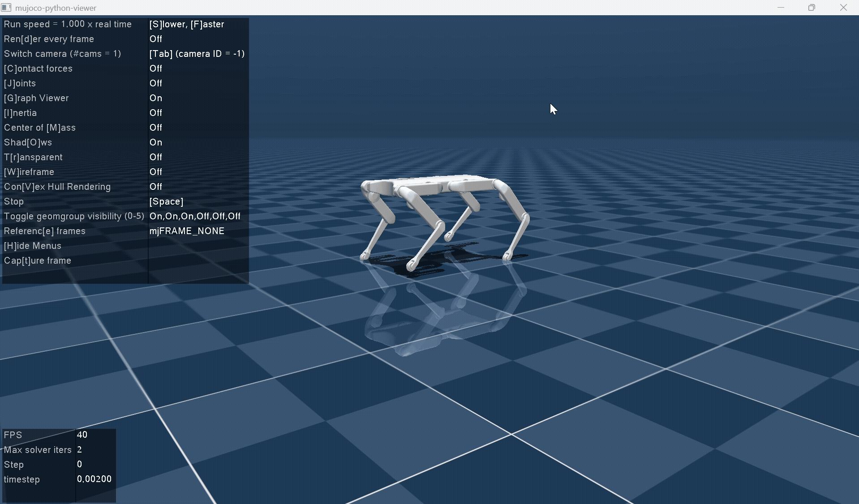Click the 'Shad[O]ws' label
Screen dimensions: 859x504
[28, 142]
